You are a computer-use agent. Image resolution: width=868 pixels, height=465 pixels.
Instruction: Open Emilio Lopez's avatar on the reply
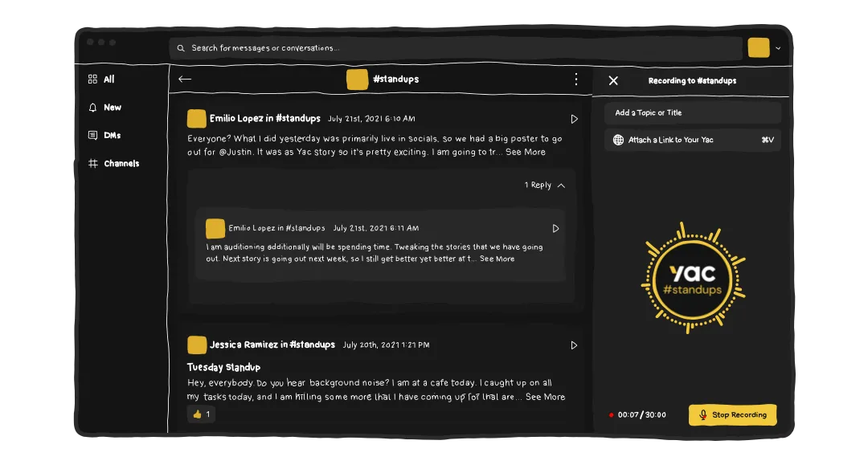[x=215, y=228]
